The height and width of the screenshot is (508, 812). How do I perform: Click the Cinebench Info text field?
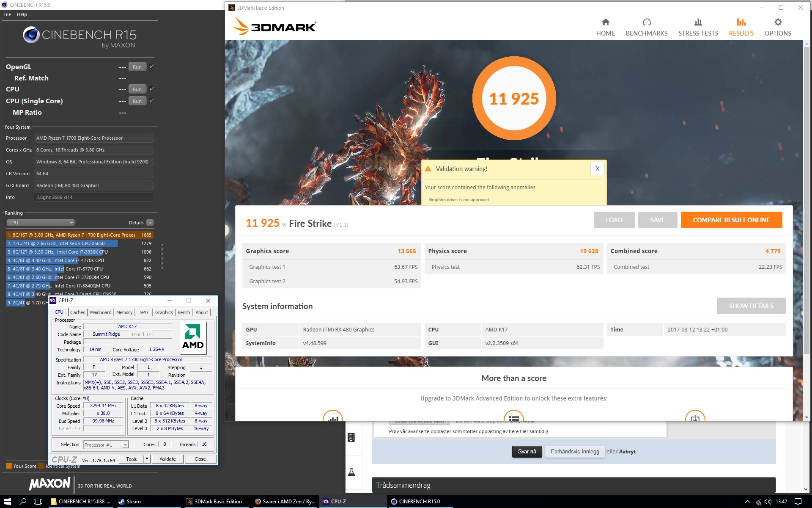tap(93, 197)
